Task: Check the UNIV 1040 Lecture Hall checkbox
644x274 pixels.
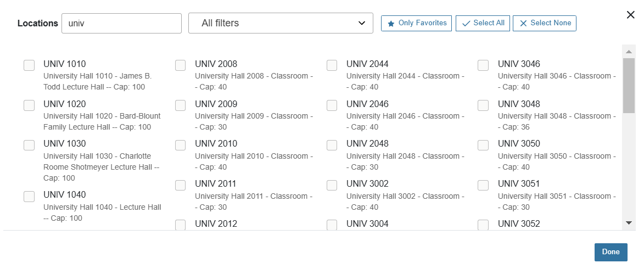Action: point(29,196)
